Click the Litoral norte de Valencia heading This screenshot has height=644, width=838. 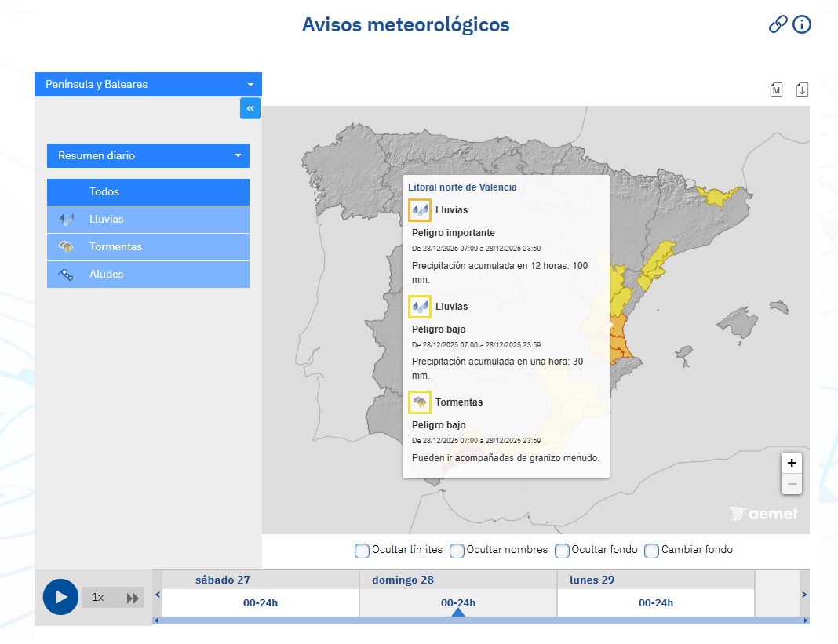coord(462,187)
